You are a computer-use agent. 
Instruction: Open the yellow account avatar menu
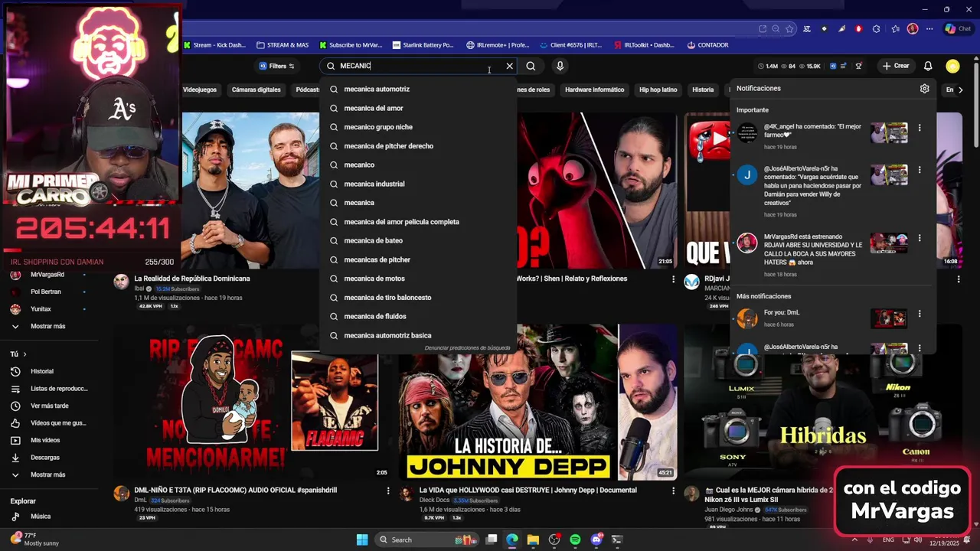[x=952, y=66]
